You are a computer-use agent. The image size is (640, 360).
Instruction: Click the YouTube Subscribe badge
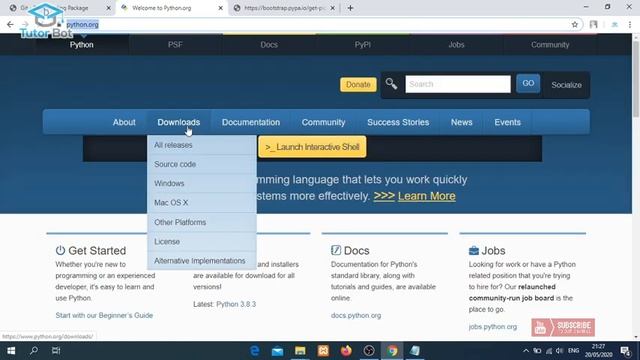coord(563,327)
